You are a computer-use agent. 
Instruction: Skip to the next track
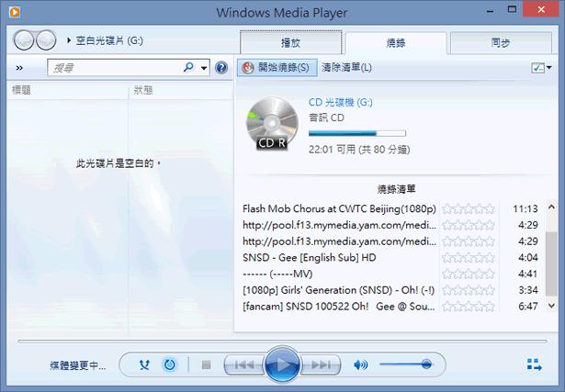point(321,365)
